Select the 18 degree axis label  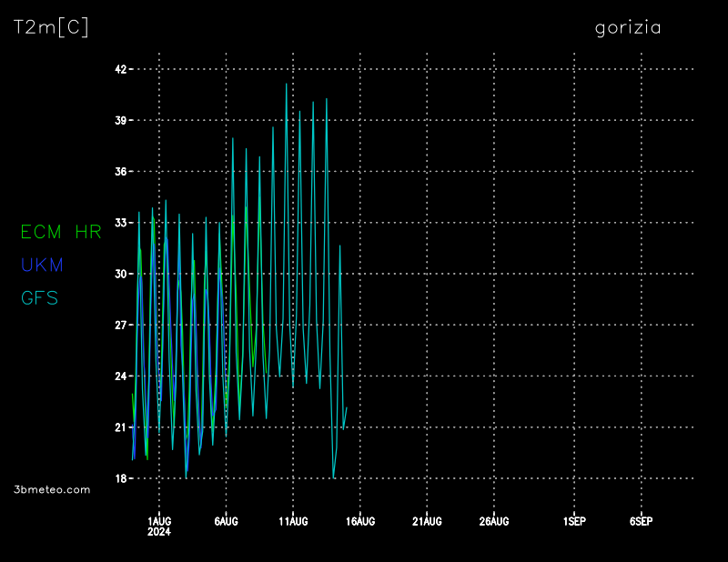(x=119, y=478)
